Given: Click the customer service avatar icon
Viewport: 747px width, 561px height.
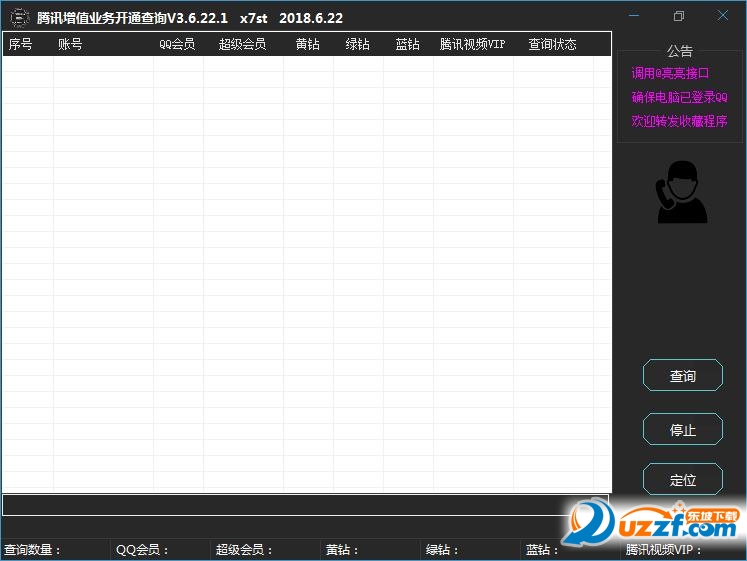Looking at the screenshot, I should [682, 192].
